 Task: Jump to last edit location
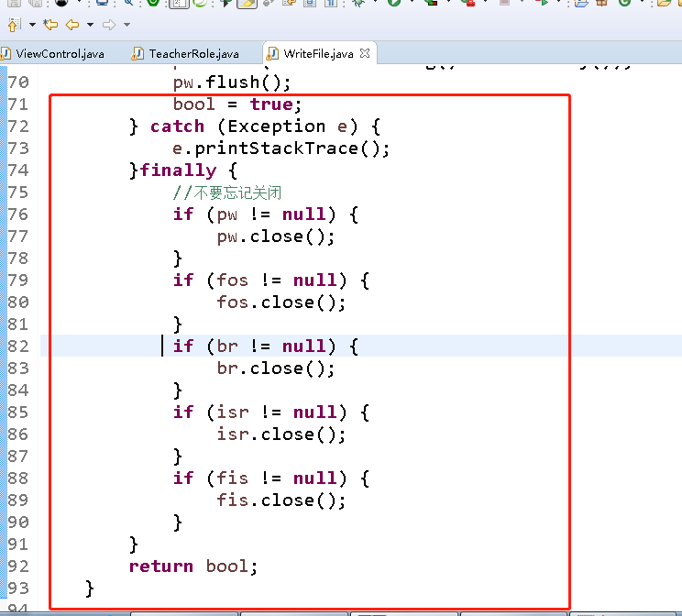(51, 25)
